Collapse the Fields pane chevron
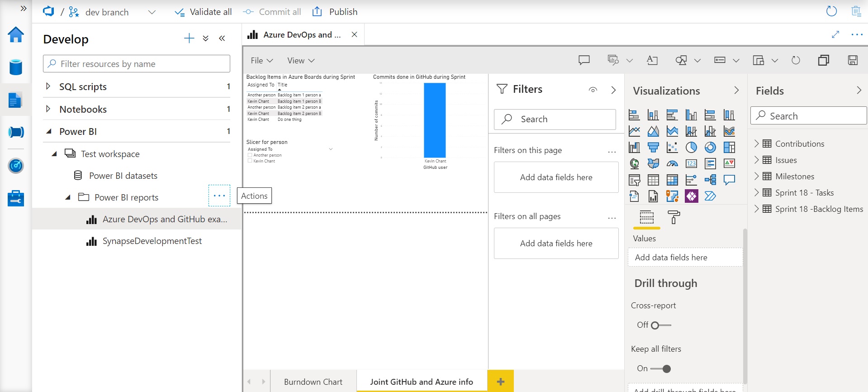 tap(859, 91)
